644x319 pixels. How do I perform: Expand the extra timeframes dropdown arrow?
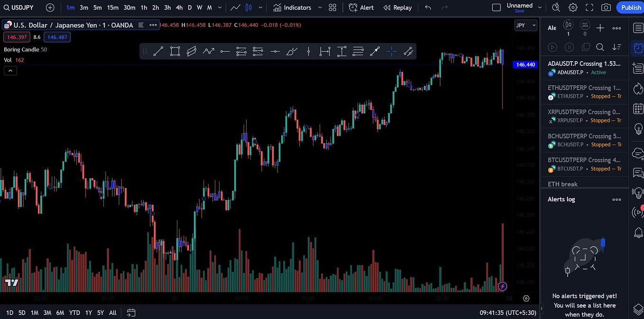pos(219,8)
